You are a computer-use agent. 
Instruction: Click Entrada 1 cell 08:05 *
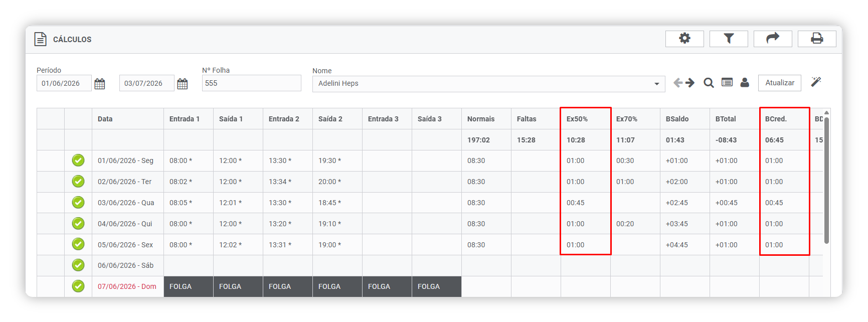189,203
